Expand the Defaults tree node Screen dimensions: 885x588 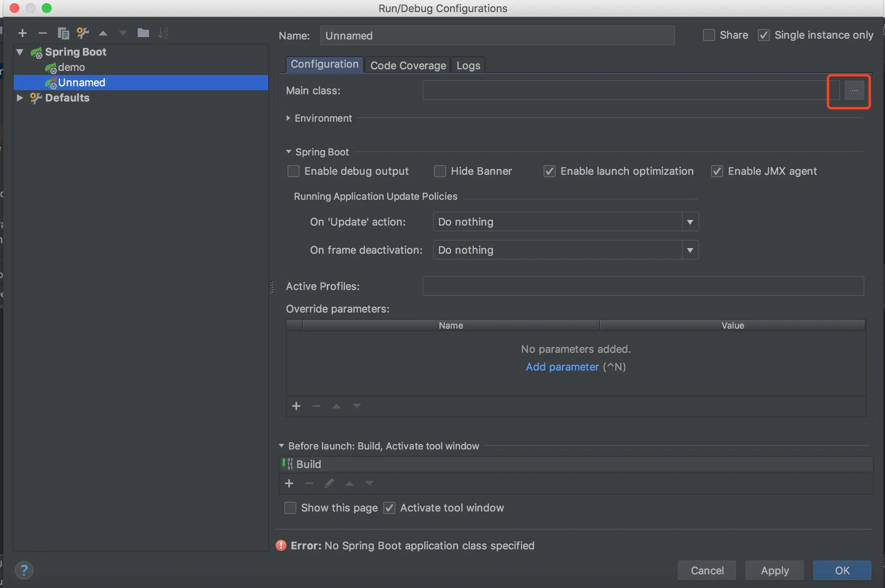point(20,98)
